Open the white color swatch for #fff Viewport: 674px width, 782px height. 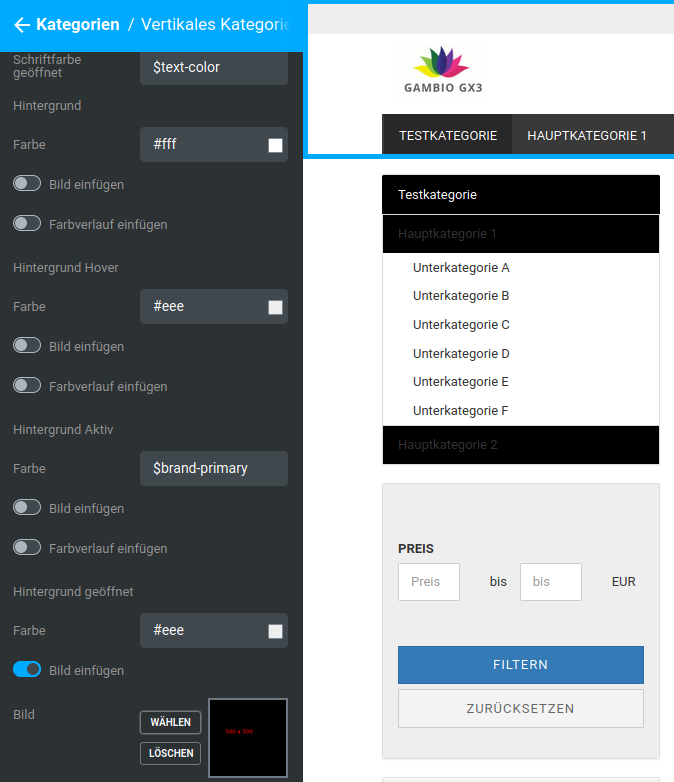click(x=275, y=145)
